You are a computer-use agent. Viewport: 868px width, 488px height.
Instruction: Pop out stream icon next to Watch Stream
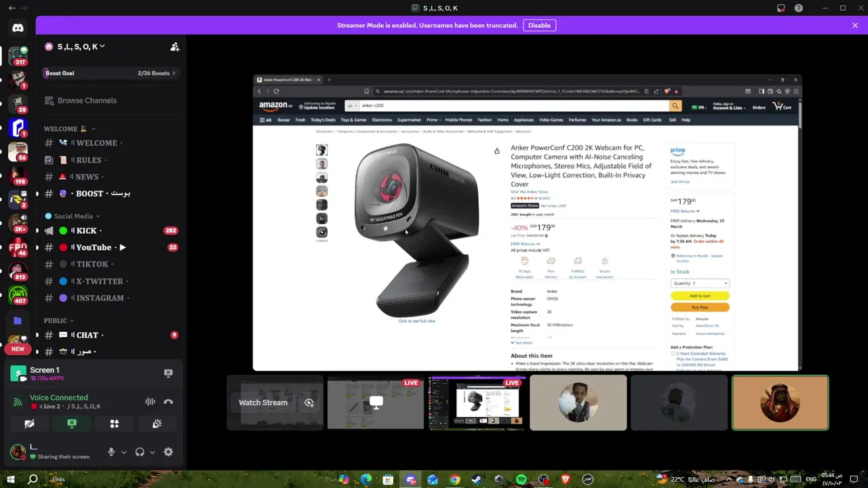tap(309, 403)
